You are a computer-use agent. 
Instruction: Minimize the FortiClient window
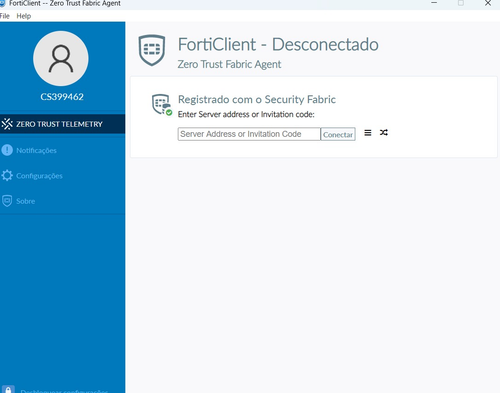434,3
